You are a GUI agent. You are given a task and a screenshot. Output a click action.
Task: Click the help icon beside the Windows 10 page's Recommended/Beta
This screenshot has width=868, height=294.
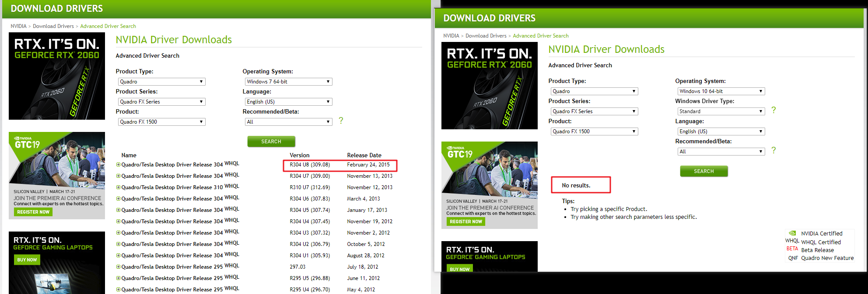[x=773, y=150]
